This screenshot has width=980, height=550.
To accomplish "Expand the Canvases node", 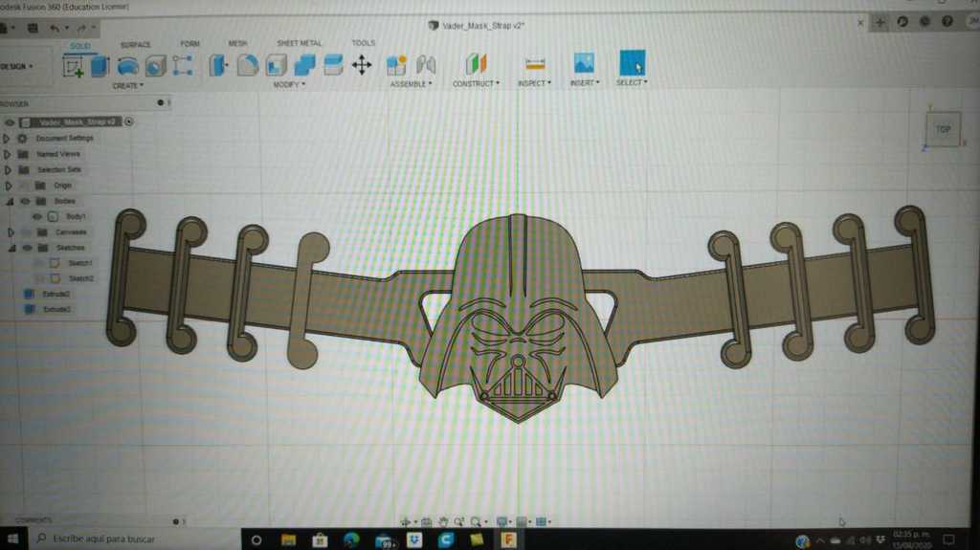I will [11, 232].
